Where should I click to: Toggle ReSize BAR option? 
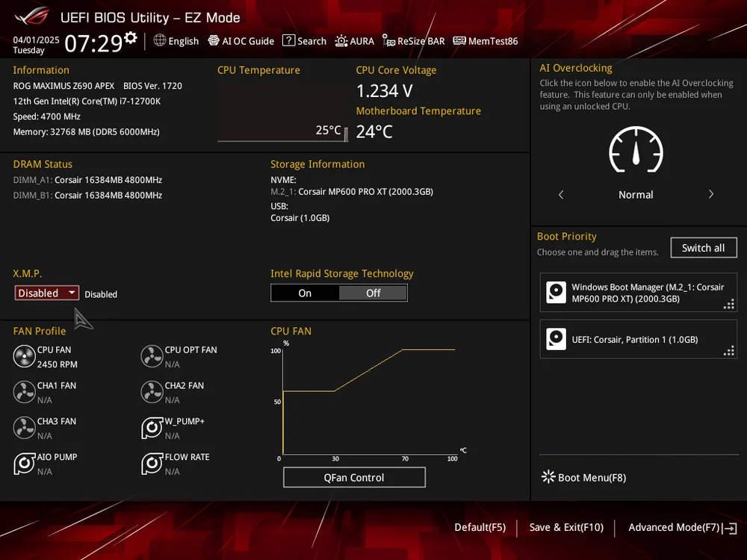coord(414,41)
